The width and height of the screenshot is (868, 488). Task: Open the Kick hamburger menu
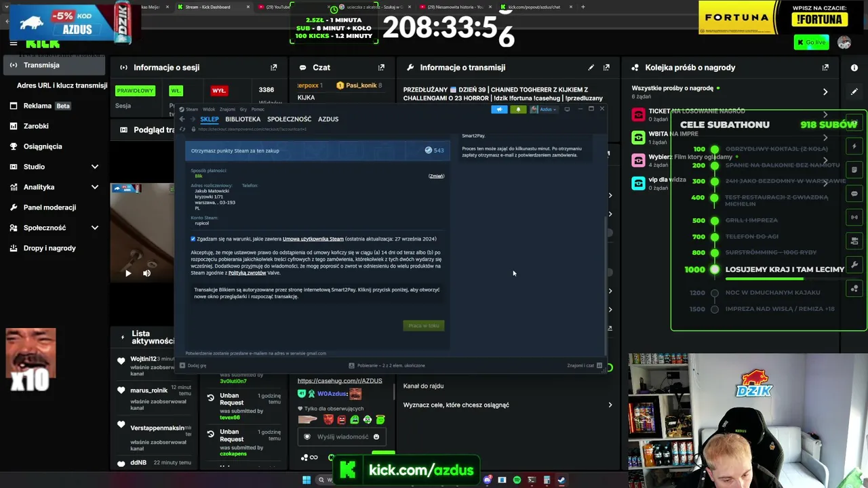click(13, 43)
